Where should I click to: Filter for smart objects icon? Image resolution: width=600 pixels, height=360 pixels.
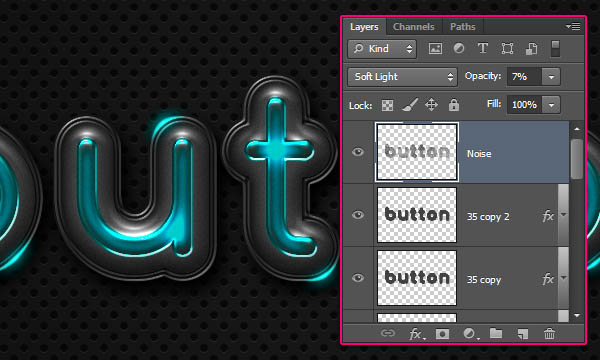[532, 49]
